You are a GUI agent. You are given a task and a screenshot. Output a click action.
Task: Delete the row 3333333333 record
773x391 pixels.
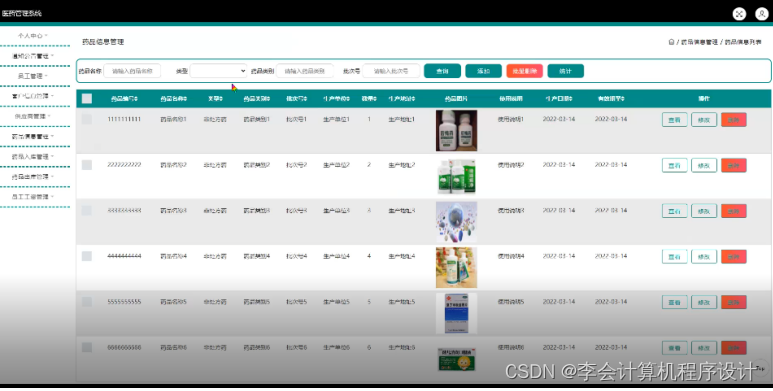coord(734,211)
